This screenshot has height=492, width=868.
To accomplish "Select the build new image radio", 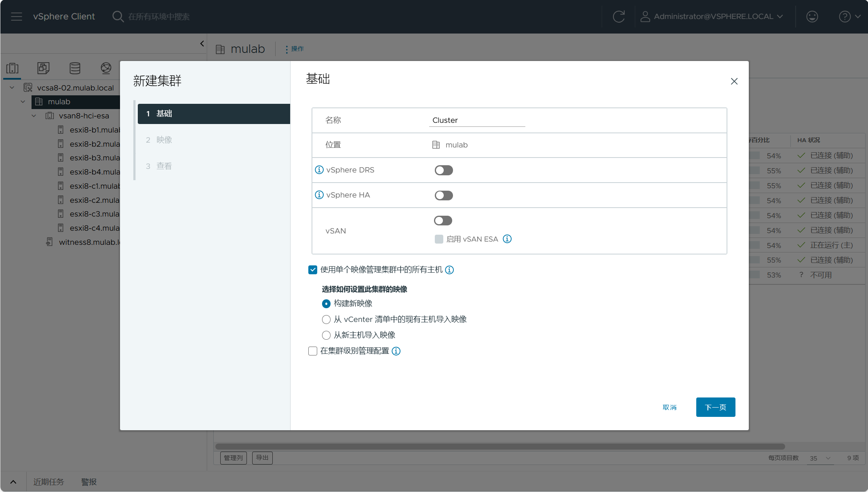I will click(326, 304).
